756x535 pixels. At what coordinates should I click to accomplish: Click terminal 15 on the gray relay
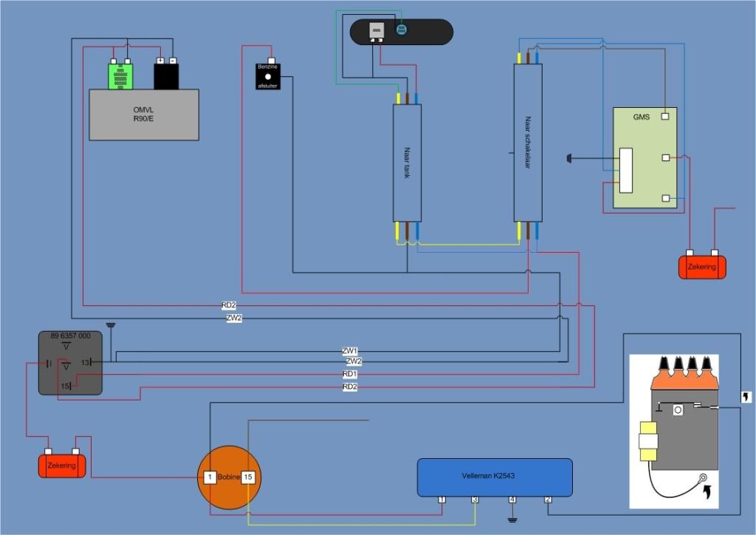click(65, 386)
